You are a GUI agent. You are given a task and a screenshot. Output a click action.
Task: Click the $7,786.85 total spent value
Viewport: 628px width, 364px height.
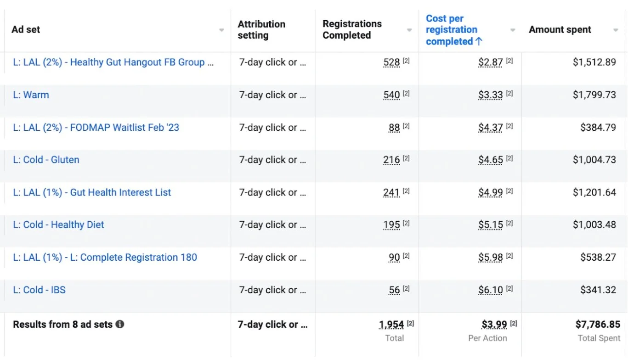(x=598, y=325)
